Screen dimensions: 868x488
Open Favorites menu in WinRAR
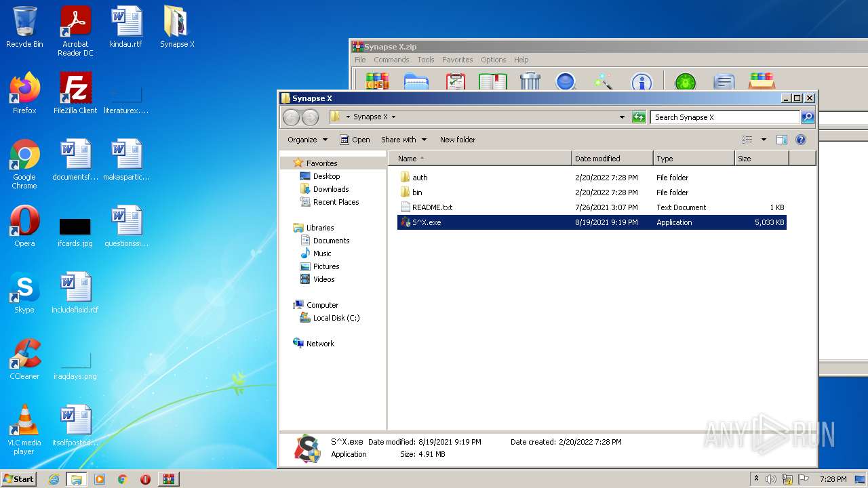(458, 60)
